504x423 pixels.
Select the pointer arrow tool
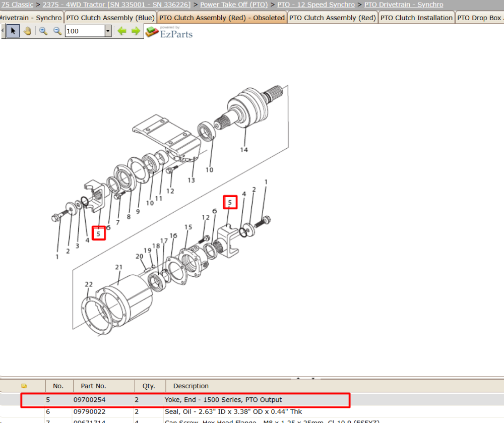pyautogui.click(x=13, y=31)
